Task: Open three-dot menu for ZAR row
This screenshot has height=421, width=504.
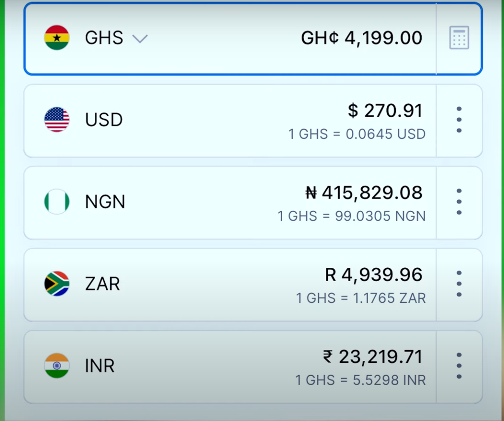Action: [459, 284]
